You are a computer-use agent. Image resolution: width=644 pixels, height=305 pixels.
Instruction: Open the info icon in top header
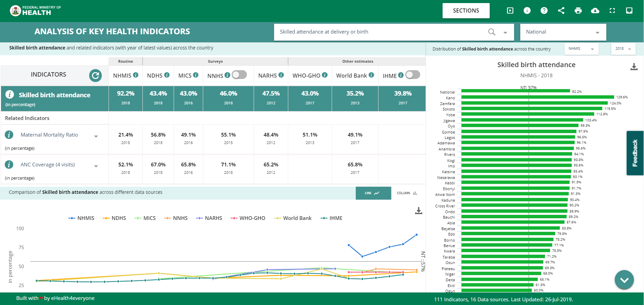tap(527, 11)
